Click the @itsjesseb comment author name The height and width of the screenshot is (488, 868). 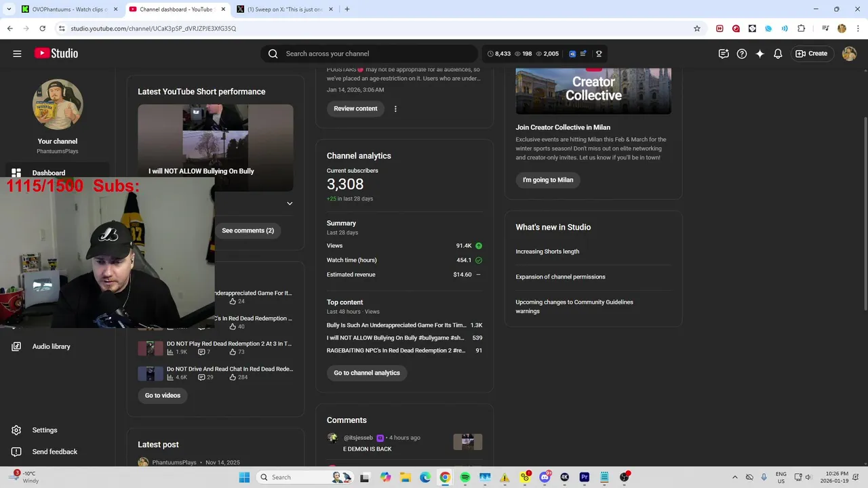[358, 438]
